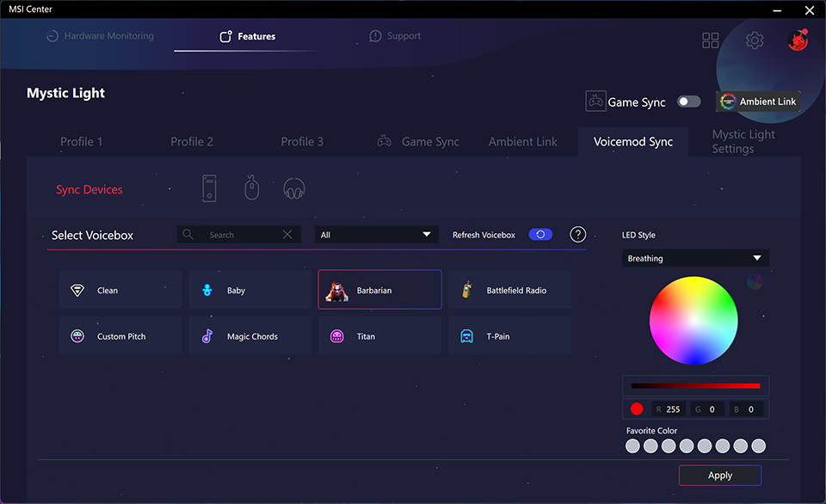The image size is (826, 504).
Task: Open the apps grid icon
Action: point(710,40)
